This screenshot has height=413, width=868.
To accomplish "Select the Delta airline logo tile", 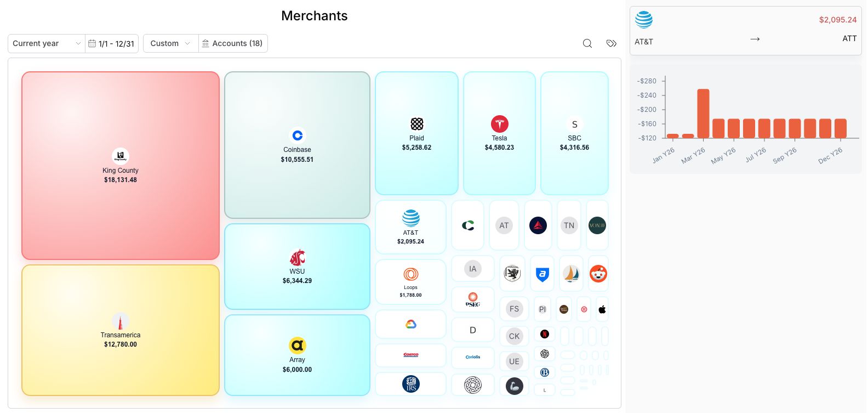I will click(538, 225).
